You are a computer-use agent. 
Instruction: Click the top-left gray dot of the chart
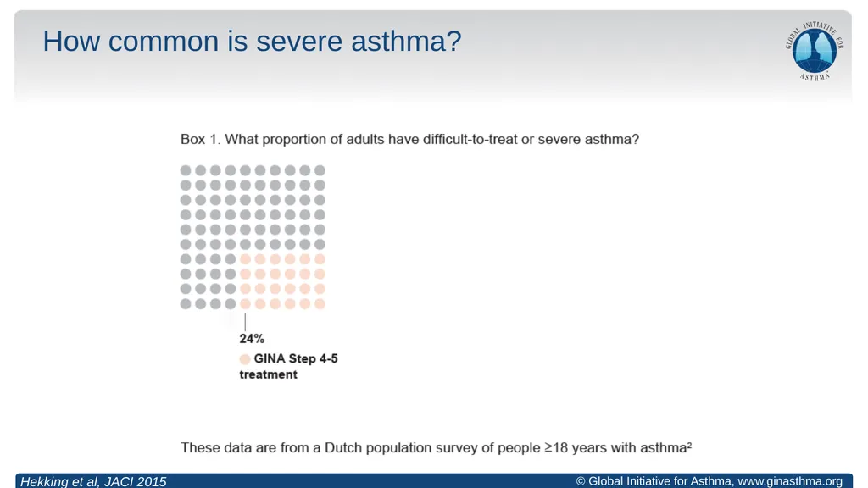(x=186, y=170)
